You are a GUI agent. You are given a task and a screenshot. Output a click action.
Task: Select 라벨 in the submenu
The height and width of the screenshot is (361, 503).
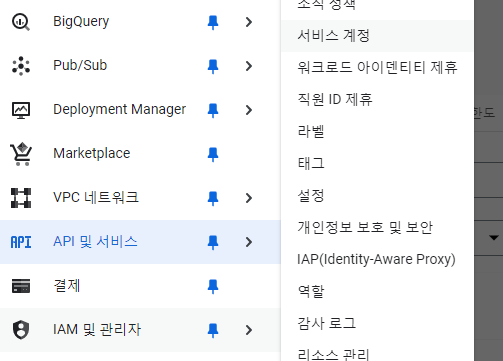(x=377, y=132)
